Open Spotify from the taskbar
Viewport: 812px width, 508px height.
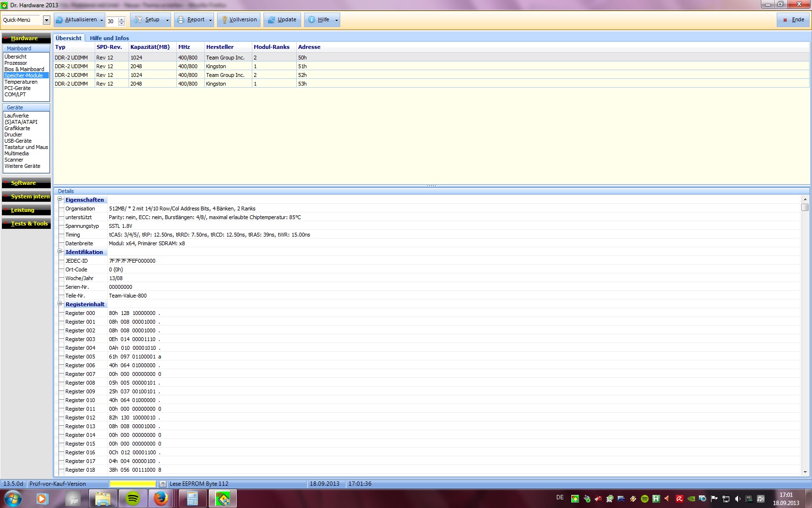(x=132, y=498)
